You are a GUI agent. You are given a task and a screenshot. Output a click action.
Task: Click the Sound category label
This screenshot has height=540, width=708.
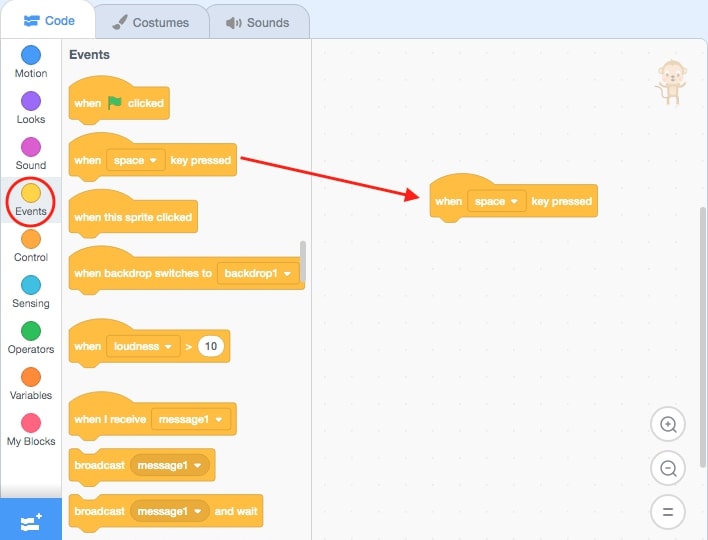click(x=31, y=165)
